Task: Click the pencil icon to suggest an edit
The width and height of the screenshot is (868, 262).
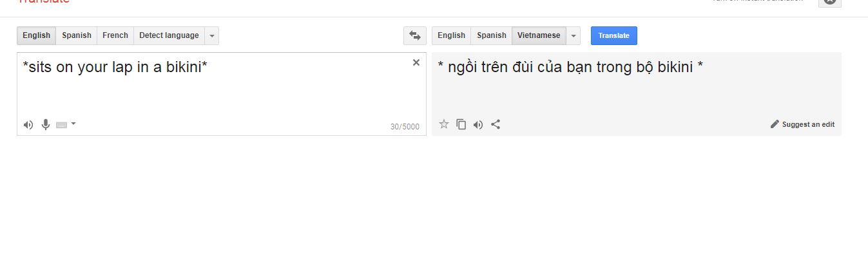Action: (x=775, y=124)
